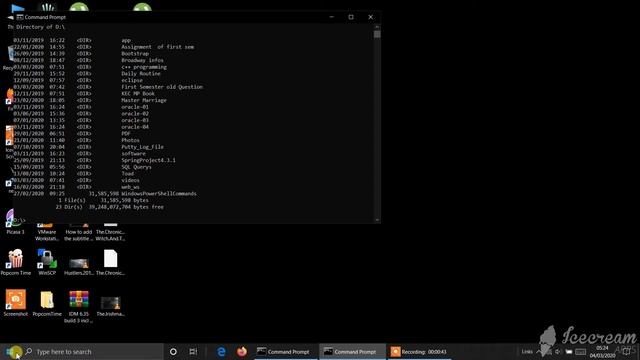
Task: Switch to the inactive Command Prompt taskbar button
Action: (286, 351)
